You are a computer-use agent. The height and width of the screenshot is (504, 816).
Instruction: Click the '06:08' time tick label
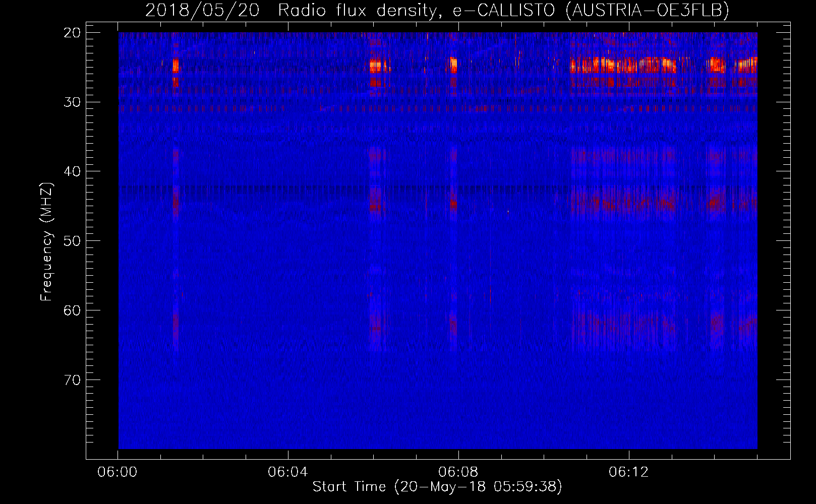click(458, 472)
